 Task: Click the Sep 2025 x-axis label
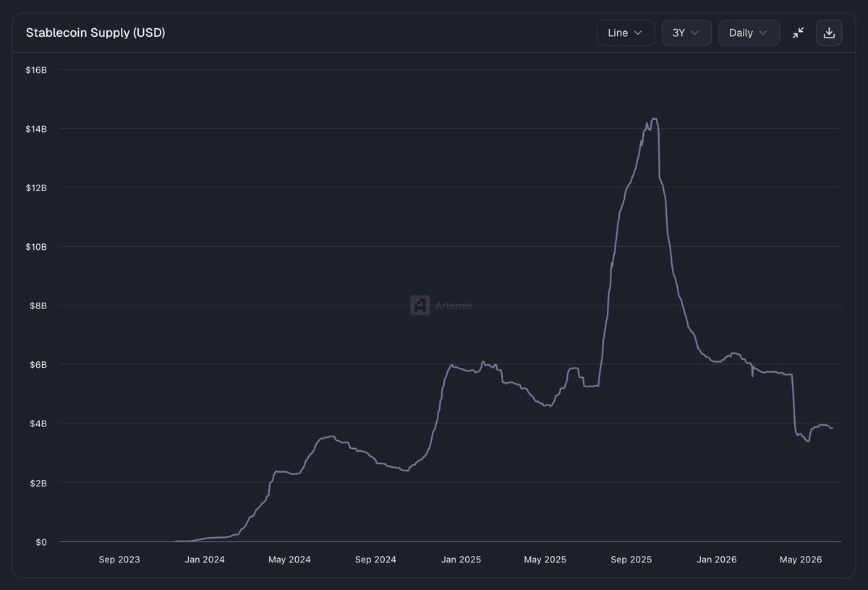point(631,560)
